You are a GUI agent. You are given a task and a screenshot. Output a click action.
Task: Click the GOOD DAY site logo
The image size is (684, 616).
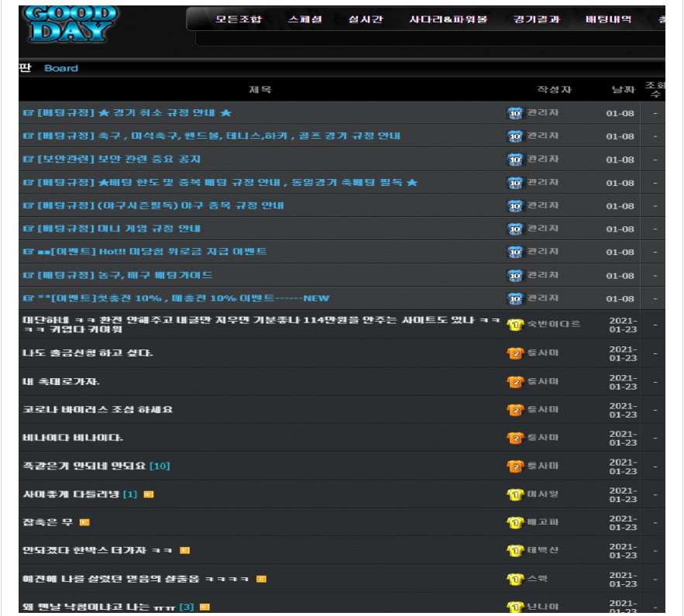(70, 23)
